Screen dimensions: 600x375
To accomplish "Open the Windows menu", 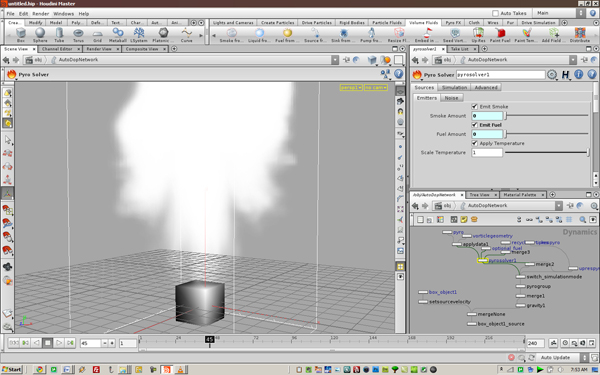I will pyautogui.click(x=64, y=13).
